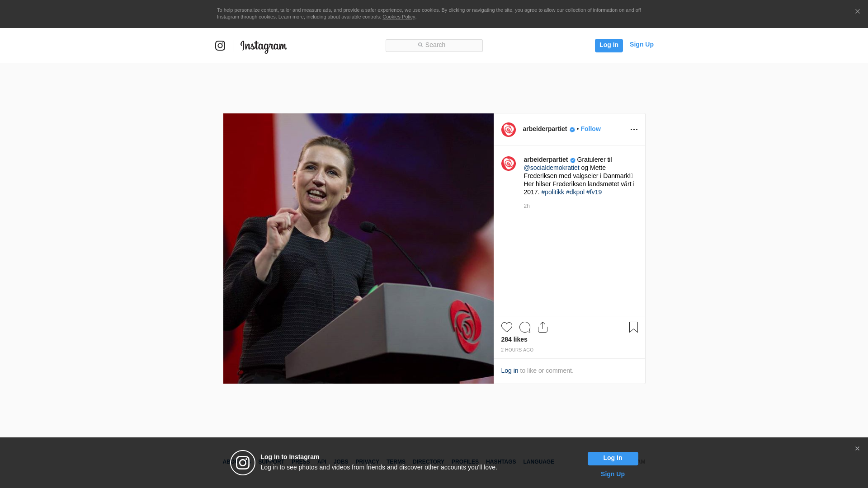Open the Cookies Policy link
The width and height of the screenshot is (868, 488).
pos(398,17)
